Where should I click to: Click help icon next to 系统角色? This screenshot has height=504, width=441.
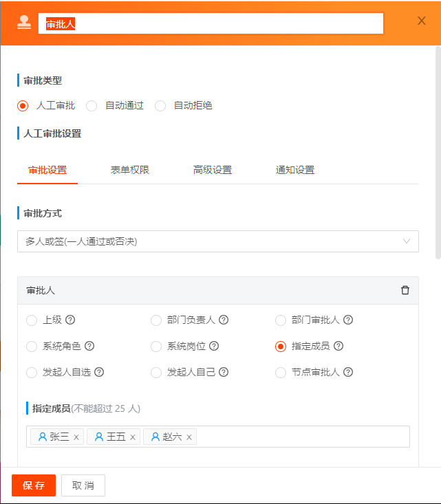[89, 346]
